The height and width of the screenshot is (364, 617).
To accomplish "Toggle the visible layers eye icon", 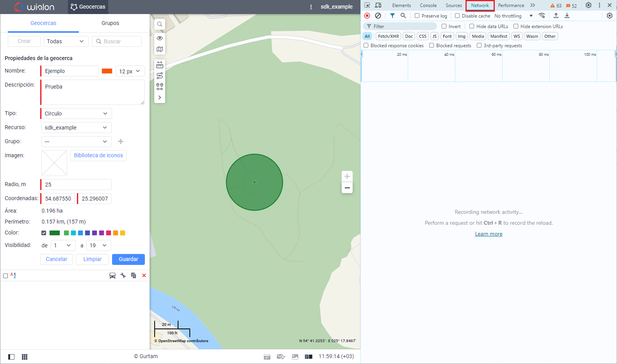I will click(x=160, y=38).
